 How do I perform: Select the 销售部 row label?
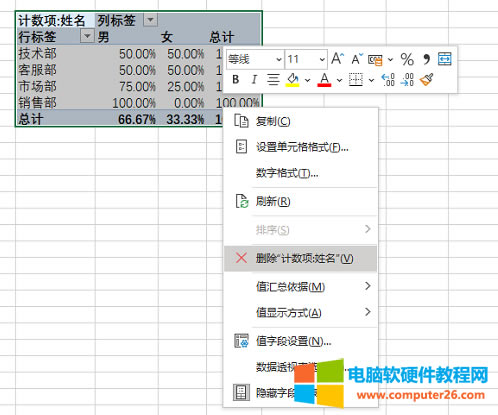click(x=55, y=103)
